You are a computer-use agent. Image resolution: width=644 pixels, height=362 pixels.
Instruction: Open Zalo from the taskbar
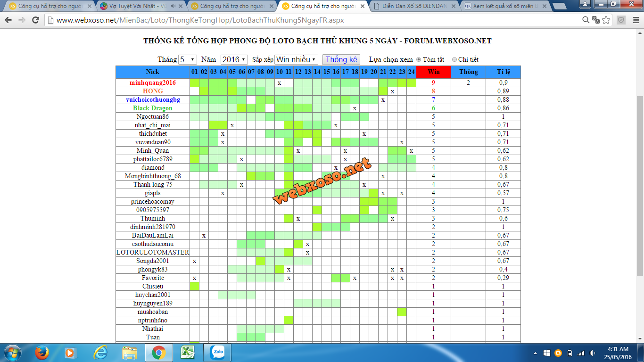pyautogui.click(x=217, y=353)
